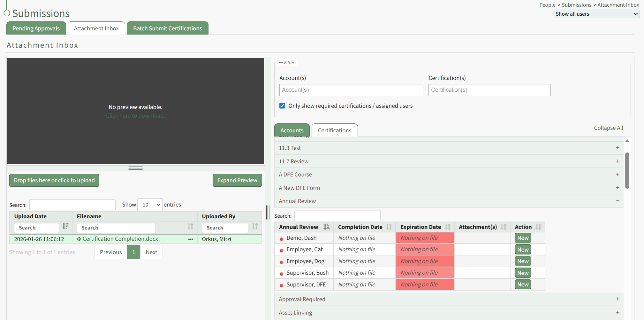Switch to Pending Approvals tab
Viewport: 644px width, 320px height.
36,28
